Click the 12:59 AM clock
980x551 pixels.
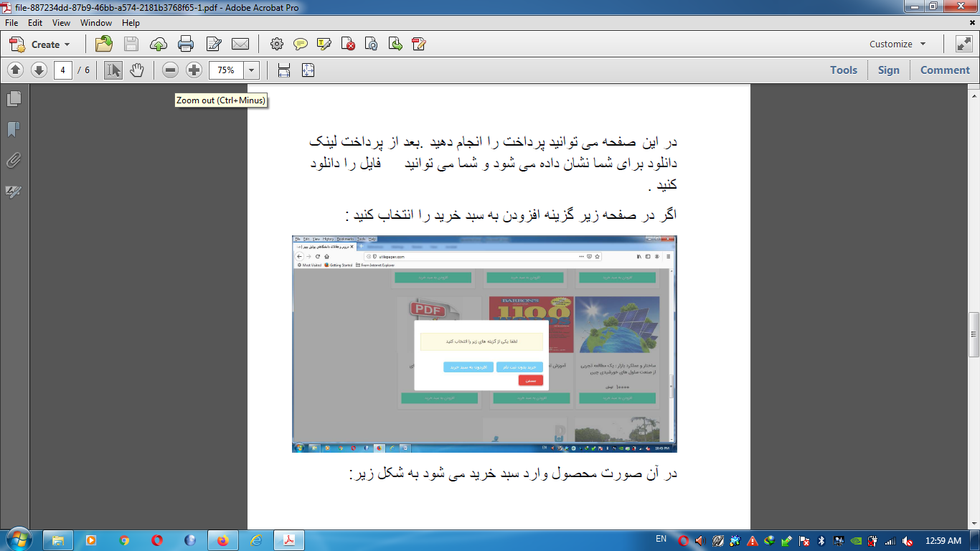coord(943,541)
